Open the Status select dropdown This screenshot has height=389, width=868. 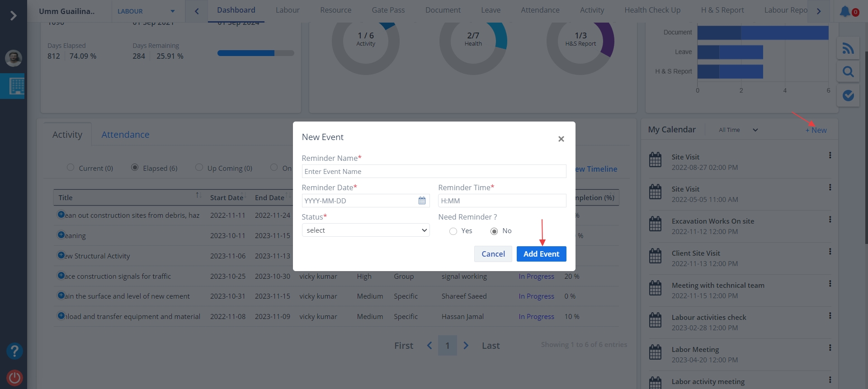point(365,230)
